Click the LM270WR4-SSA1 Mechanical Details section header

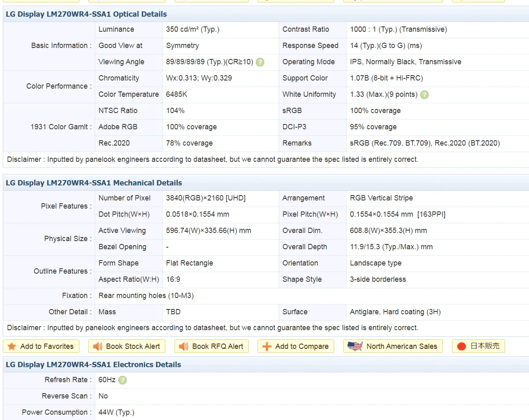click(x=94, y=183)
